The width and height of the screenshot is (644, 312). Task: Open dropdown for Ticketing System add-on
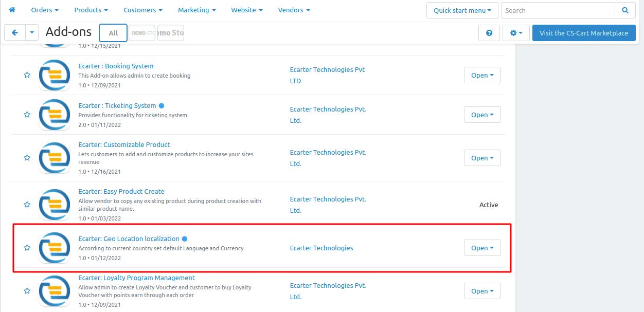pyautogui.click(x=482, y=115)
